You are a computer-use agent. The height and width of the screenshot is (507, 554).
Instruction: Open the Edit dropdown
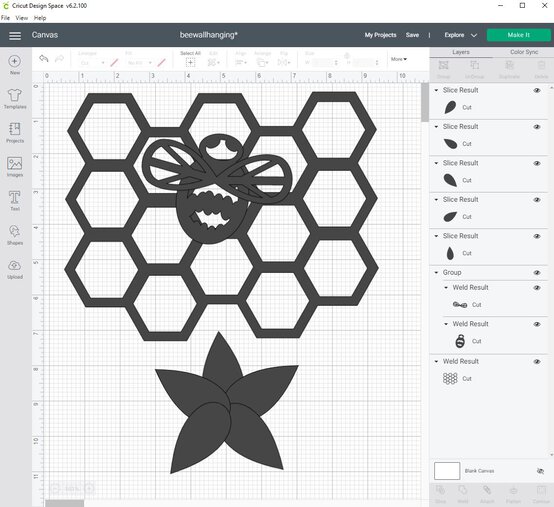[213, 63]
